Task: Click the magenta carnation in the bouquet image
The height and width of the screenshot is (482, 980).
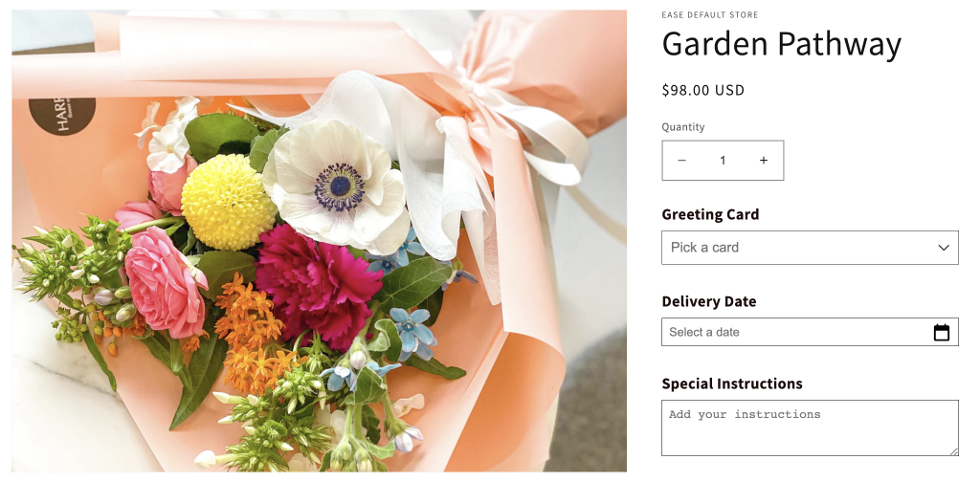Action: coord(318,285)
